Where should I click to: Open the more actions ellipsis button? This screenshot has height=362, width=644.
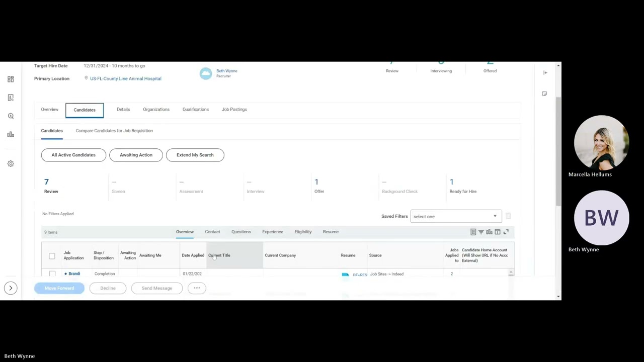pyautogui.click(x=197, y=288)
